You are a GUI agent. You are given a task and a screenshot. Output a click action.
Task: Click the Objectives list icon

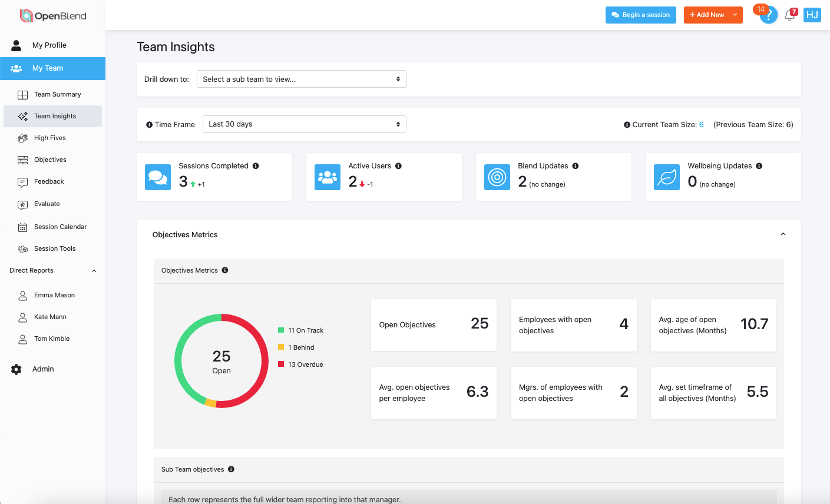23,160
